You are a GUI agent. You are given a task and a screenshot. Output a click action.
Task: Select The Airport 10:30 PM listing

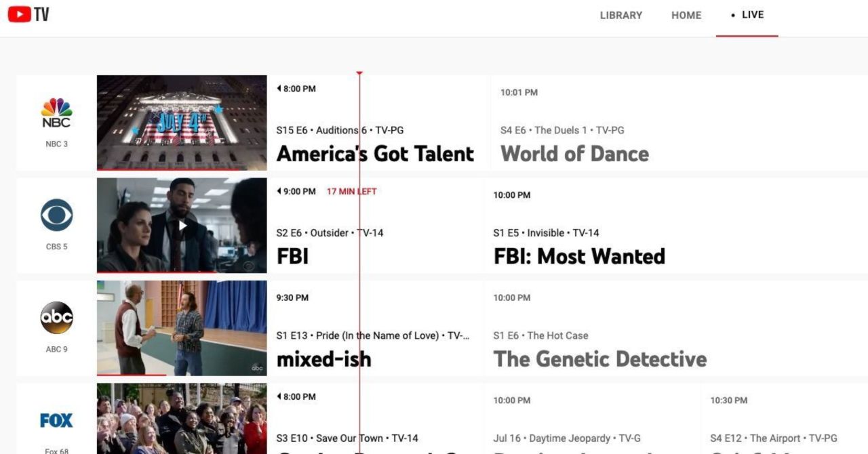pos(773,438)
